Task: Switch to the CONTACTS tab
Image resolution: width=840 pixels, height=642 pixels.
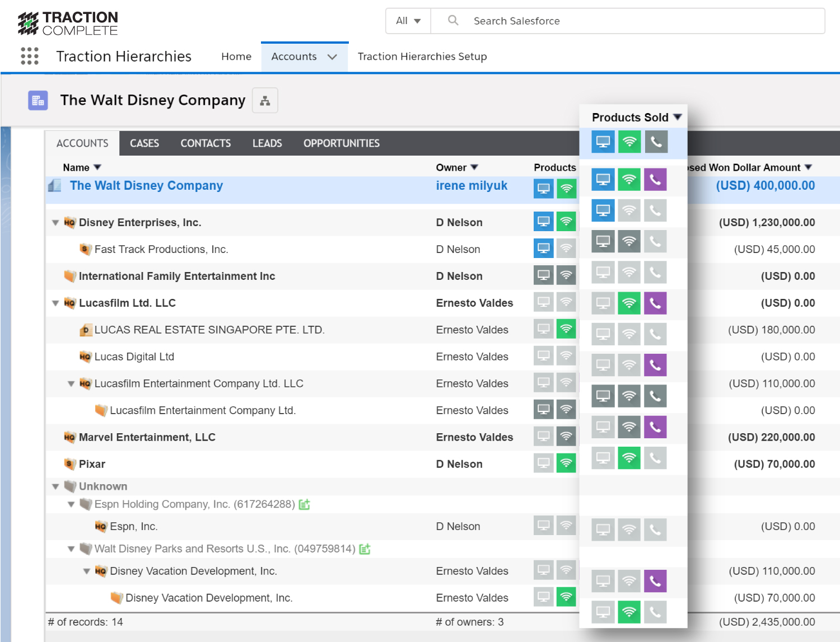Action: pyautogui.click(x=206, y=143)
